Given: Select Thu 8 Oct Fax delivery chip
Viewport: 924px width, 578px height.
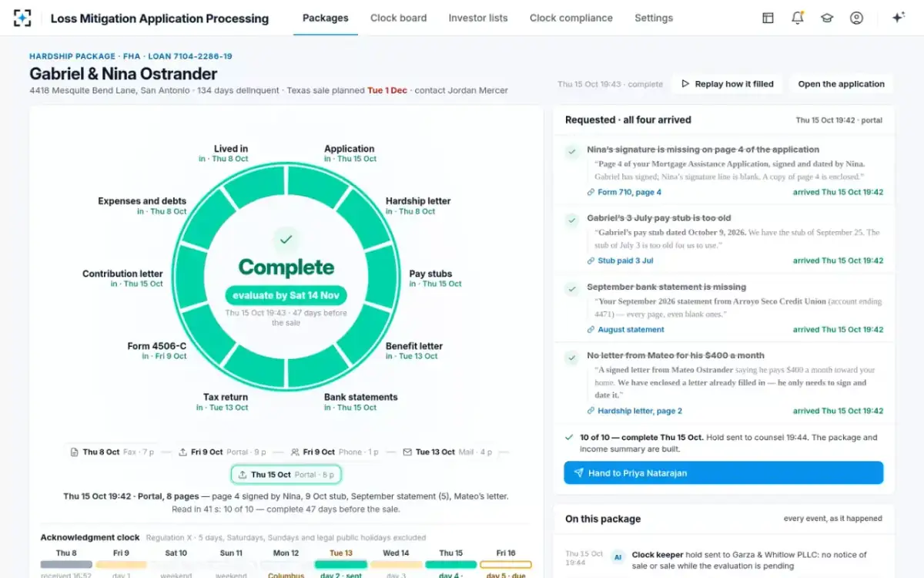Looking at the screenshot, I should pos(112,452).
